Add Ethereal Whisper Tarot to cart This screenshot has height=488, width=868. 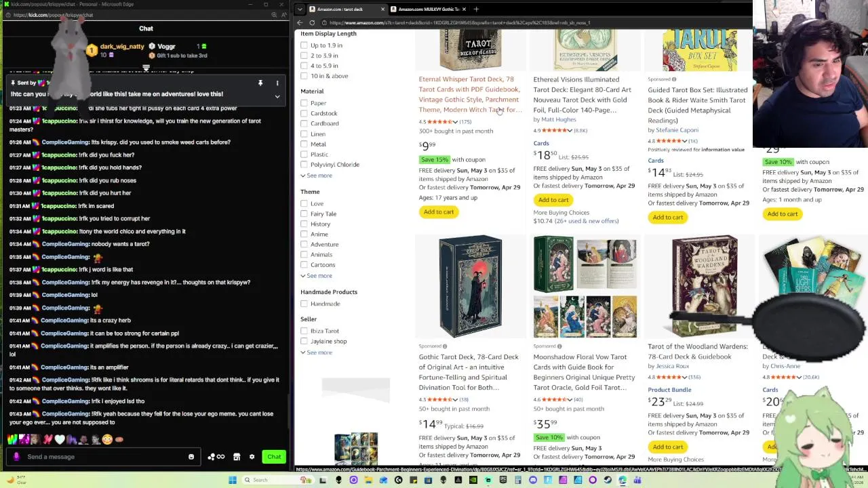point(439,212)
